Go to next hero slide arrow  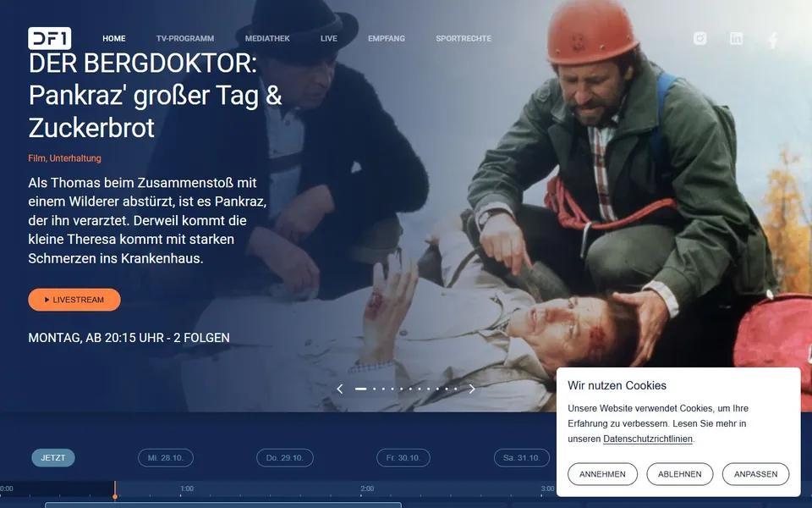(x=472, y=389)
